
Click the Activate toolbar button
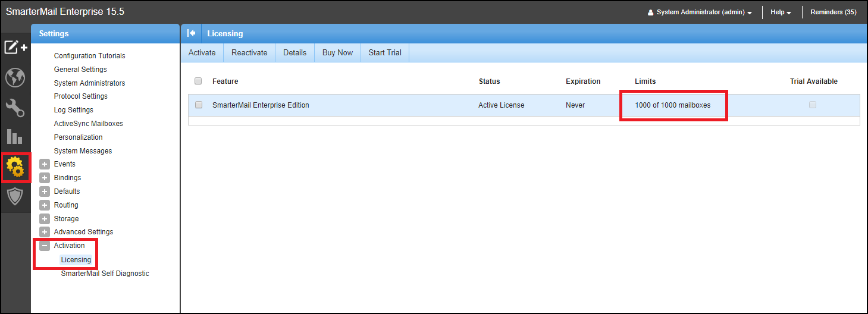202,52
